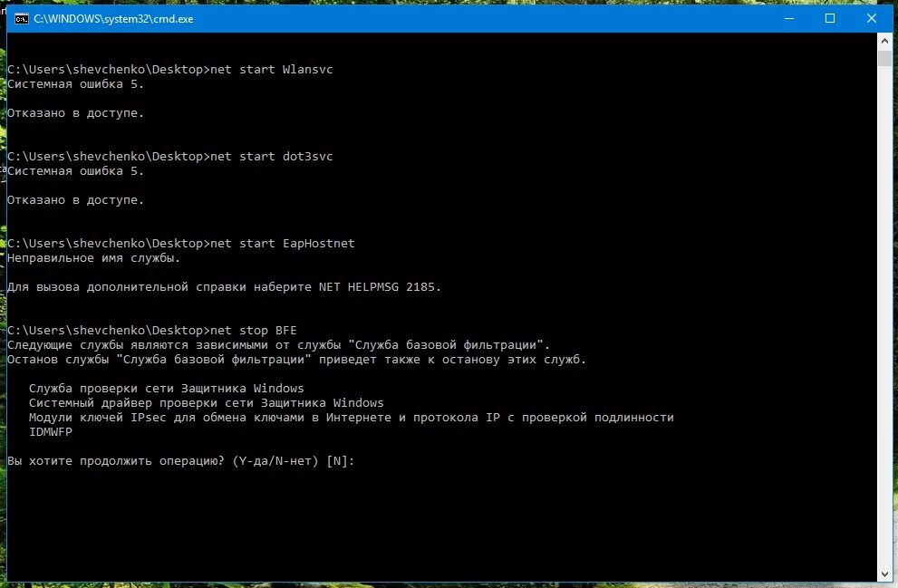Click the line starting 'Останов службы'

pos(296,360)
